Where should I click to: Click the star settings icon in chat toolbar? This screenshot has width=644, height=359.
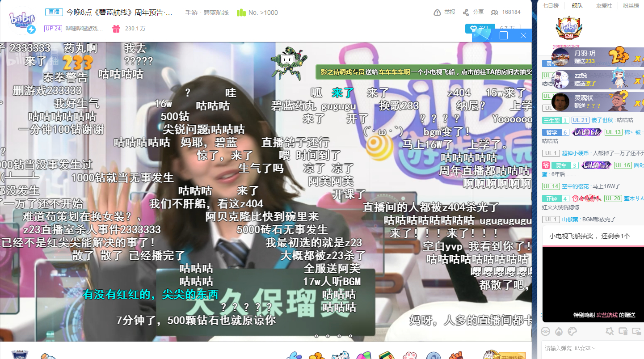[x=610, y=331]
